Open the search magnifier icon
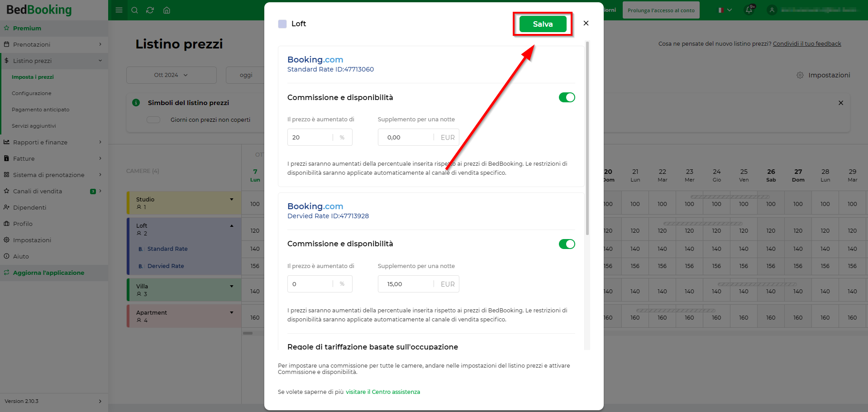This screenshot has width=868, height=412. (134, 10)
